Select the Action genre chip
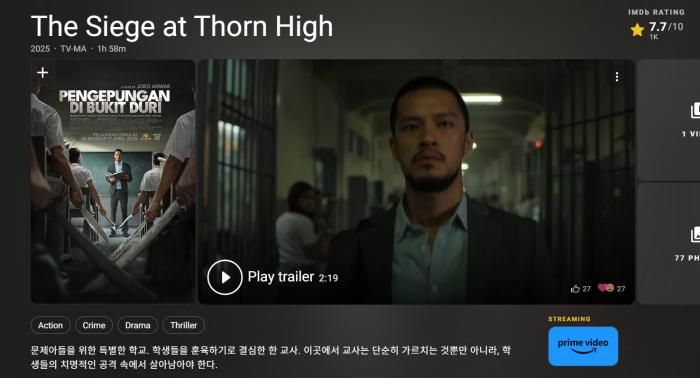This screenshot has height=378, width=700. point(50,325)
